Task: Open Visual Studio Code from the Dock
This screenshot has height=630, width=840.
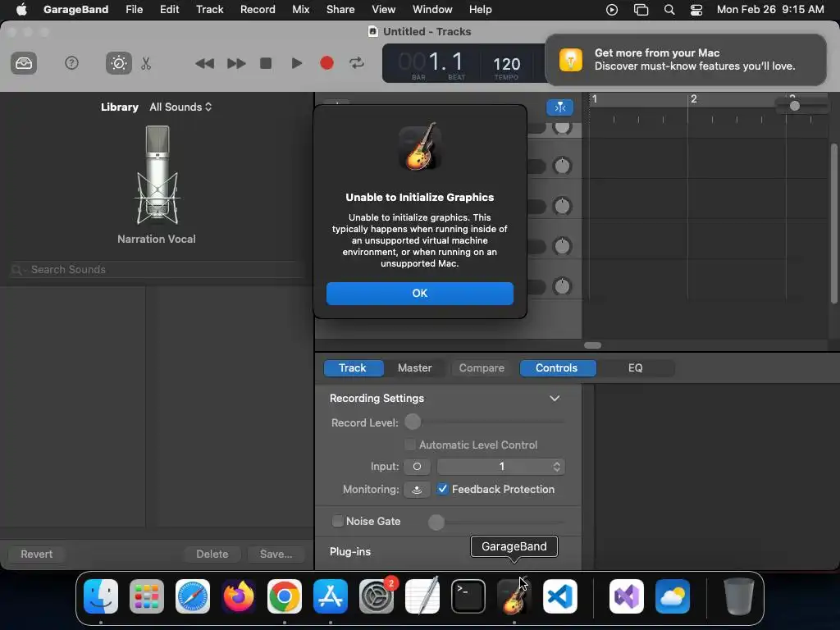Action: tap(559, 596)
